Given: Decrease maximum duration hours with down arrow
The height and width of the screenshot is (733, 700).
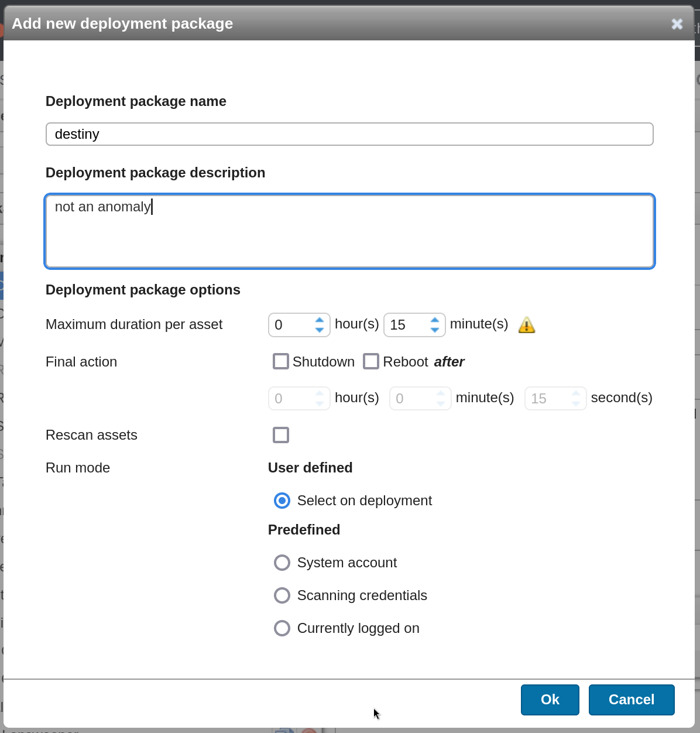Looking at the screenshot, I should pos(320,330).
